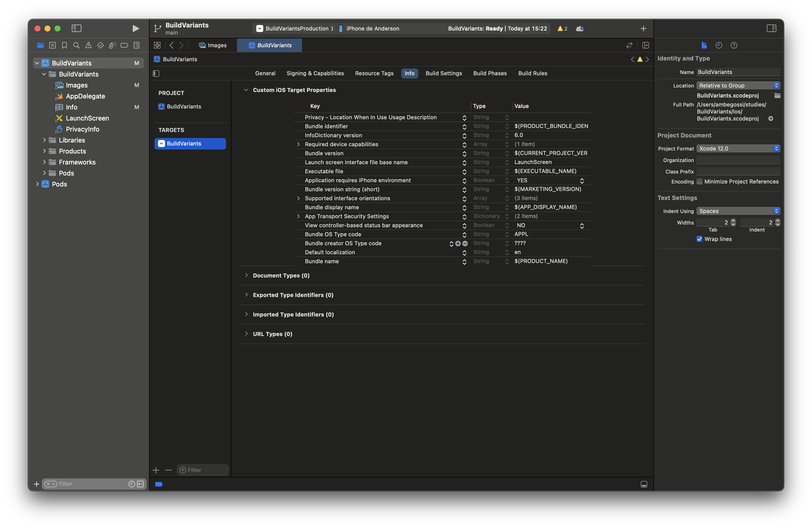This screenshot has width=812, height=528.
Task: Open the Project Format Xcode 12.0 dropdown
Action: [x=738, y=148]
